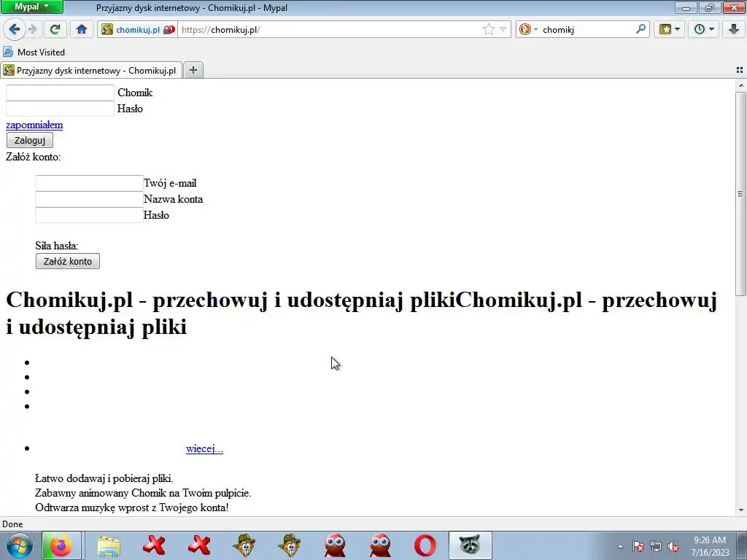This screenshot has width=747, height=560.
Task: Open the Windows Start menu
Action: (20, 545)
